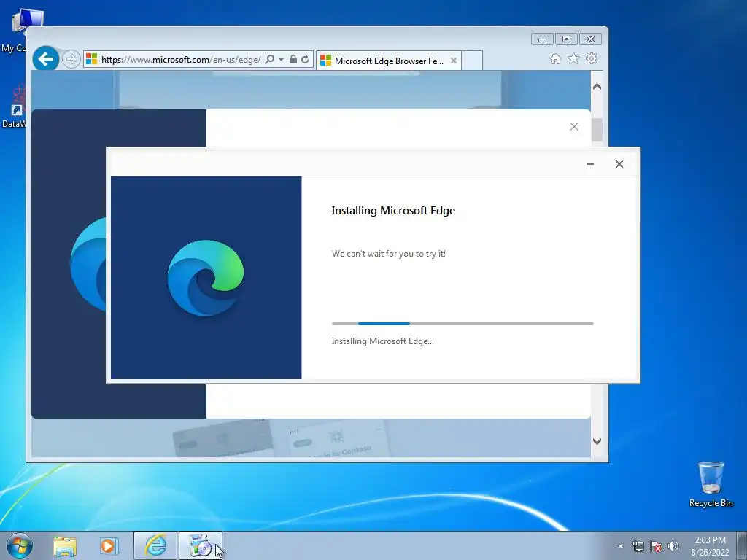The width and height of the screenshot is (747, 560).
Task: Close the web page download overlay
Action: tap(574, 126)
